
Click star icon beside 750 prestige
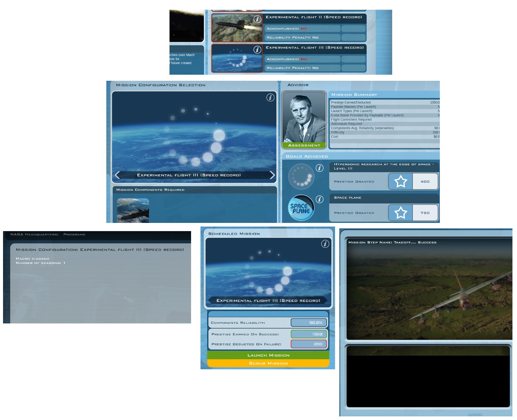[401, 213]
